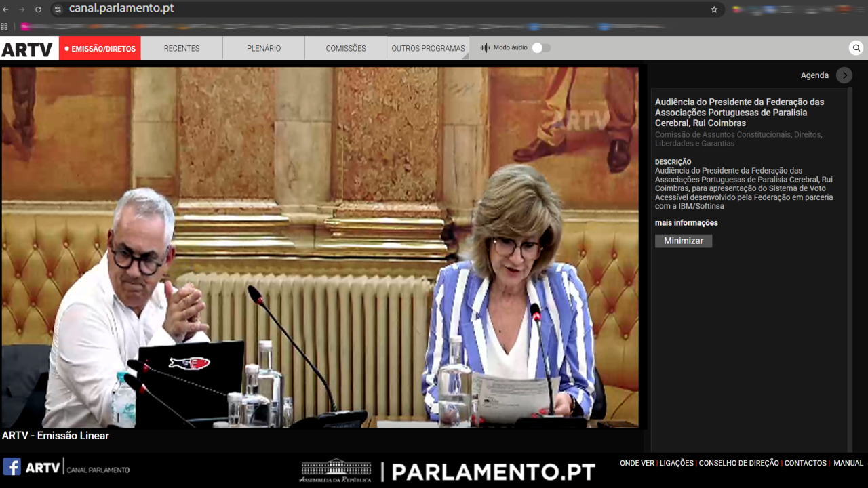This screenshot has height=488, width=868.
Task: Click the ARTV logo in header
Action: 27,49
